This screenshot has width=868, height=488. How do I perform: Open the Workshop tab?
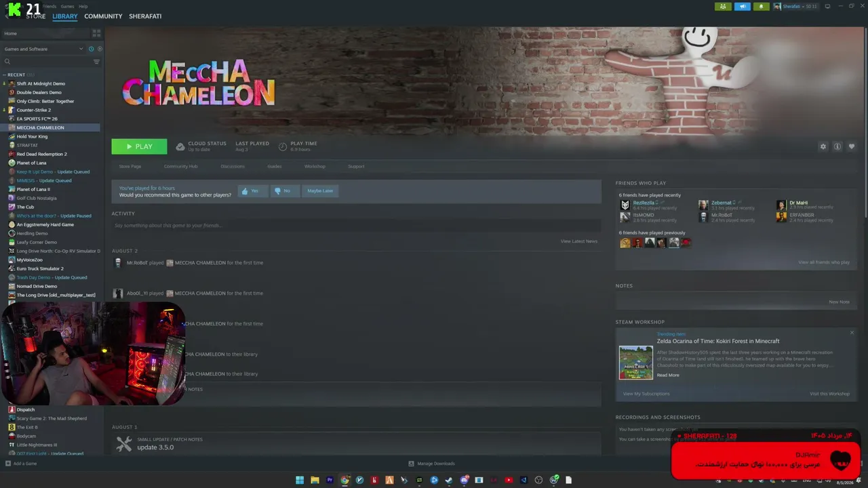click(315, 166)
